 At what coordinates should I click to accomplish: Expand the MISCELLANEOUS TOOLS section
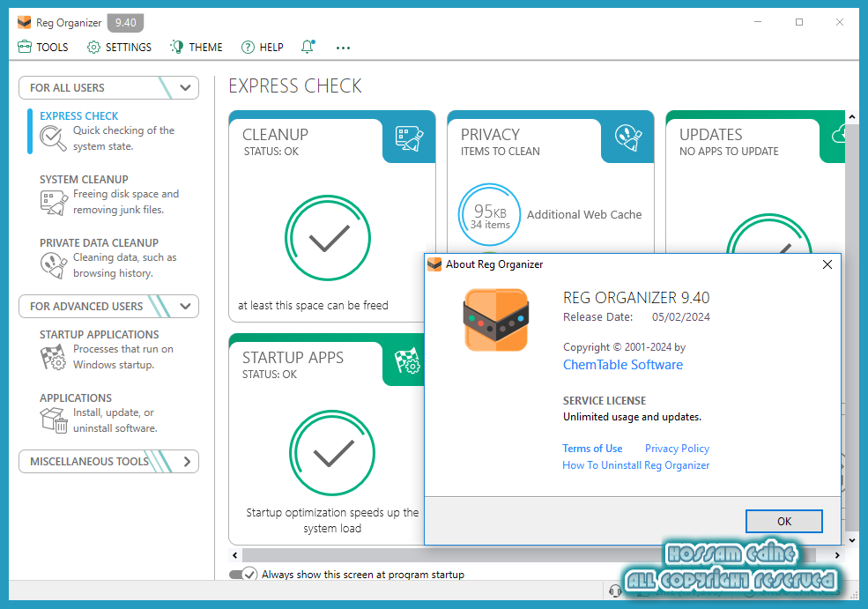coord(187,461)
